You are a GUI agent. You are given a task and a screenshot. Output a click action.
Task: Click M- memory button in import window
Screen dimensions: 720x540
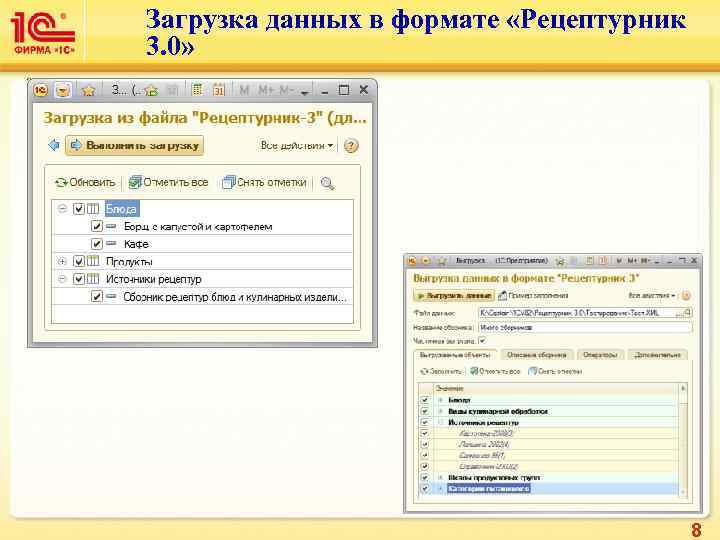[x=287, y=90]
